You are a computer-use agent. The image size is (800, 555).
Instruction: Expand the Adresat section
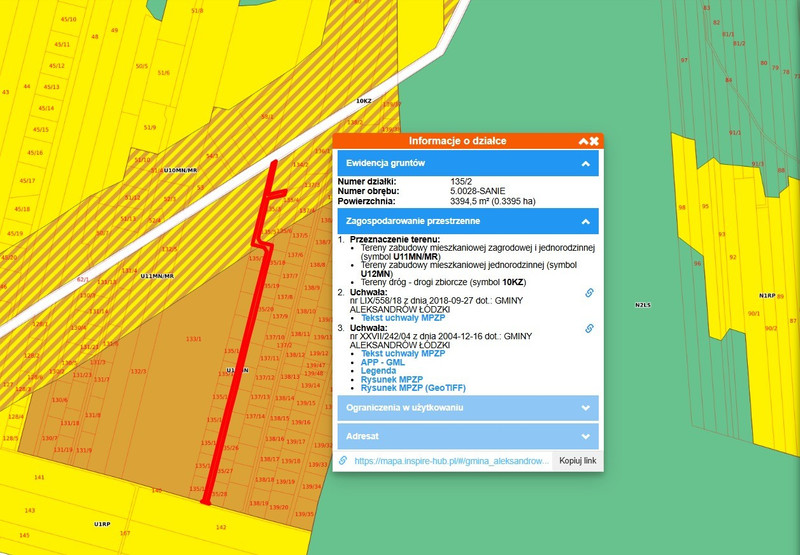click(x=586, y=436)
